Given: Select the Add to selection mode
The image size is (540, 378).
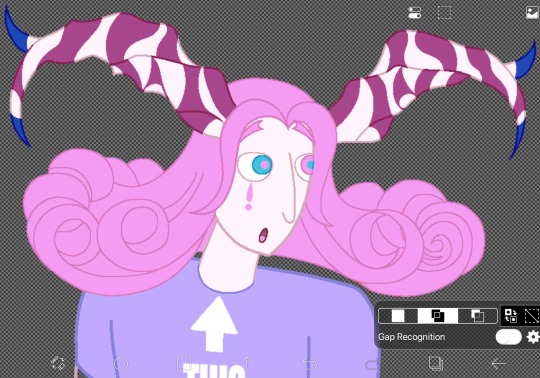Looking at the screenshot, I should pos(438,316).
